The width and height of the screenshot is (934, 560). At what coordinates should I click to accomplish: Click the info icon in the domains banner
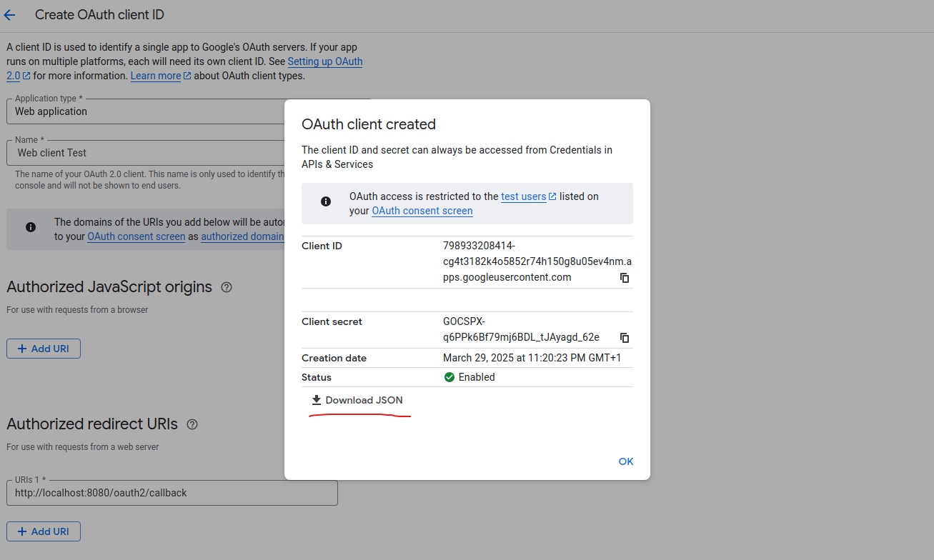(x=30, y=227)
